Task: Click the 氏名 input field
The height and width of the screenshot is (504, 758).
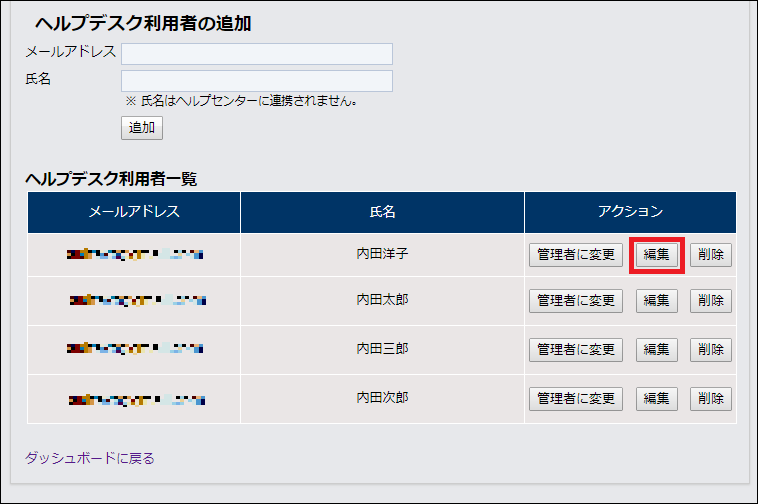Action: pyautogui.click(x=256, y=81)
